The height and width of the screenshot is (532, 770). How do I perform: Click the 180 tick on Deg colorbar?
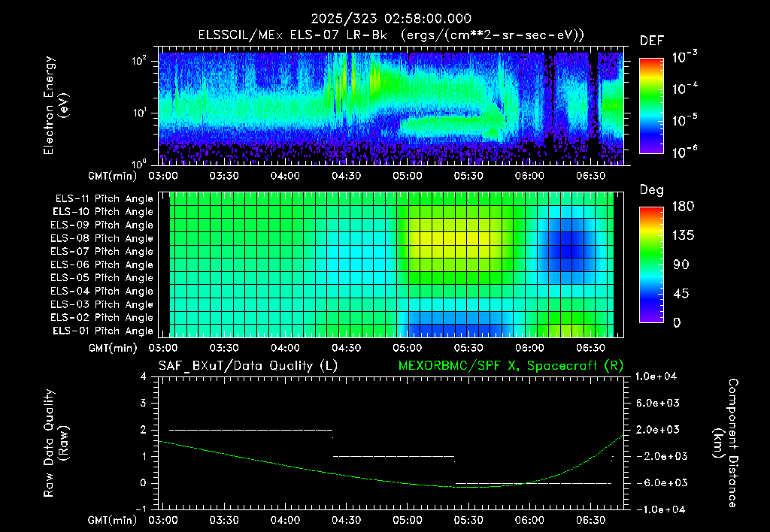click(x=683, y=207)
